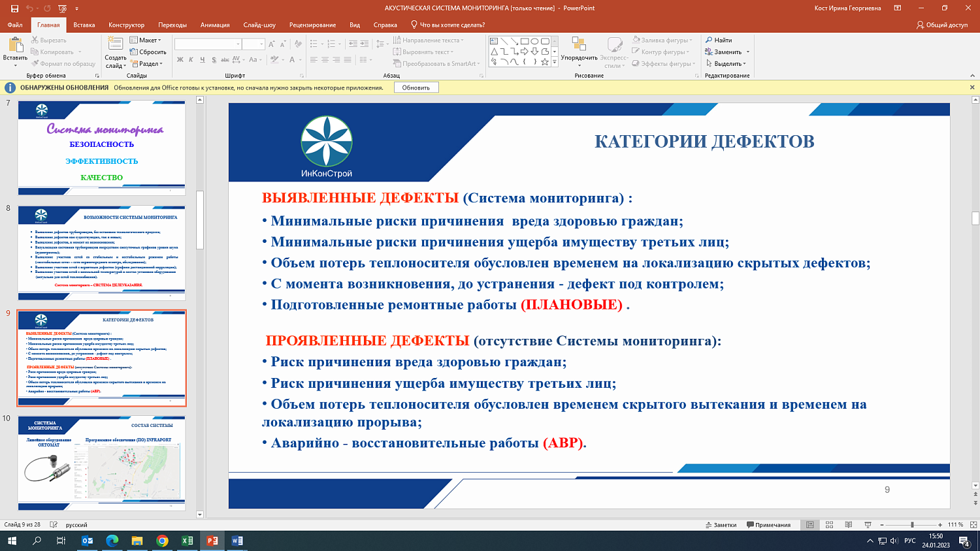Toggle text shadow (S) formatting
980x551 pixels.
[x=214, y=59]
